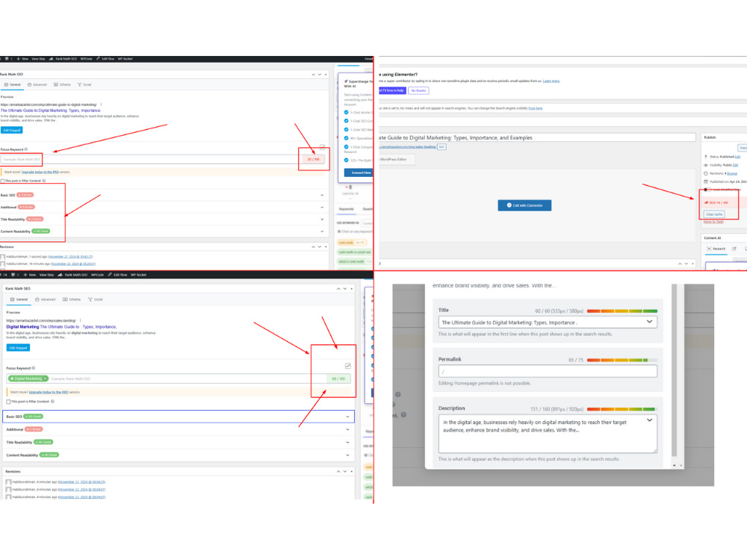Remove Digital Marketing keyword tag via its x

pyautogui.click(x=46, y=379)
